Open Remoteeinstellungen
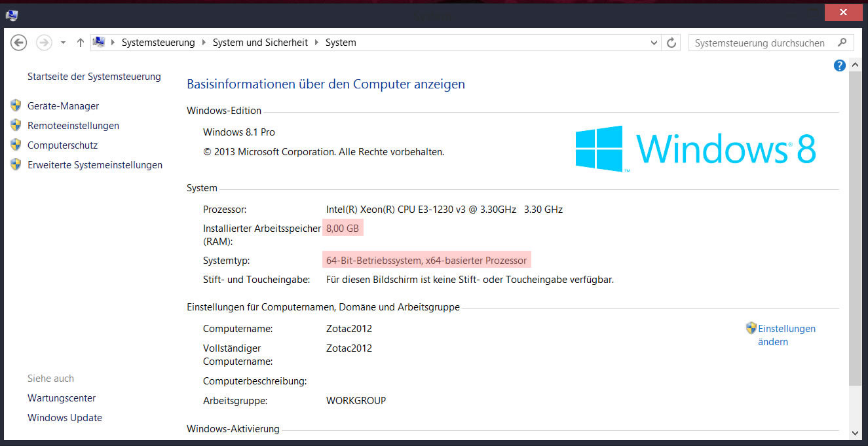 (x=73, y=126)
